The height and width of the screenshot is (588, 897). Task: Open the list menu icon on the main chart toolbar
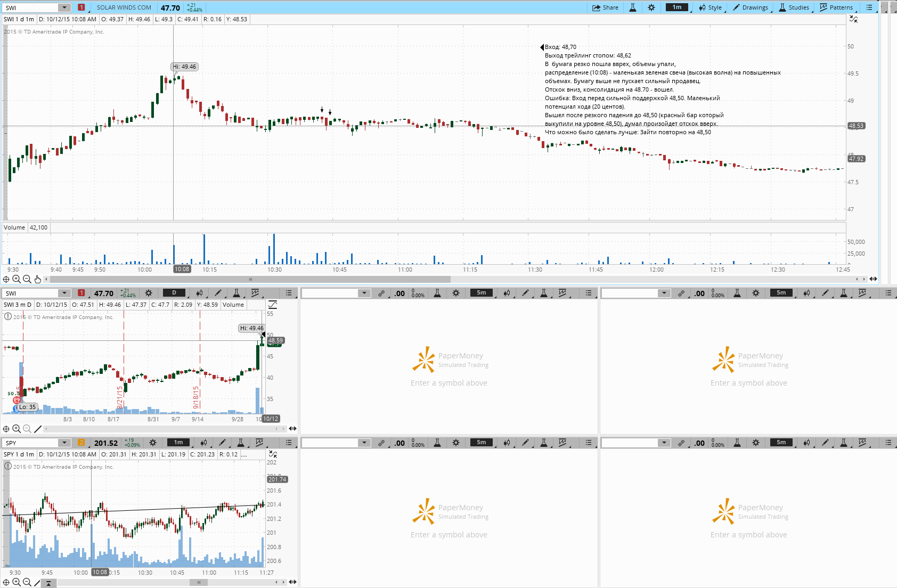869,7
